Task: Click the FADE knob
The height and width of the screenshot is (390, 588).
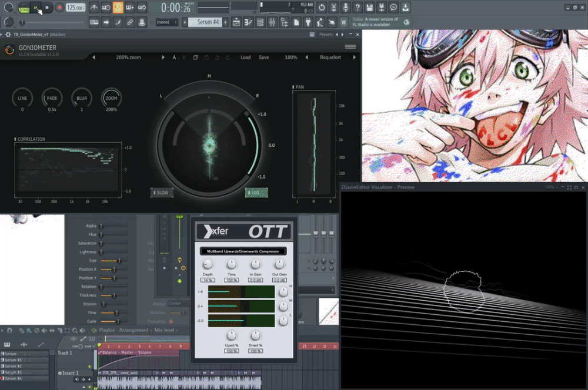Action: (52, 98)
